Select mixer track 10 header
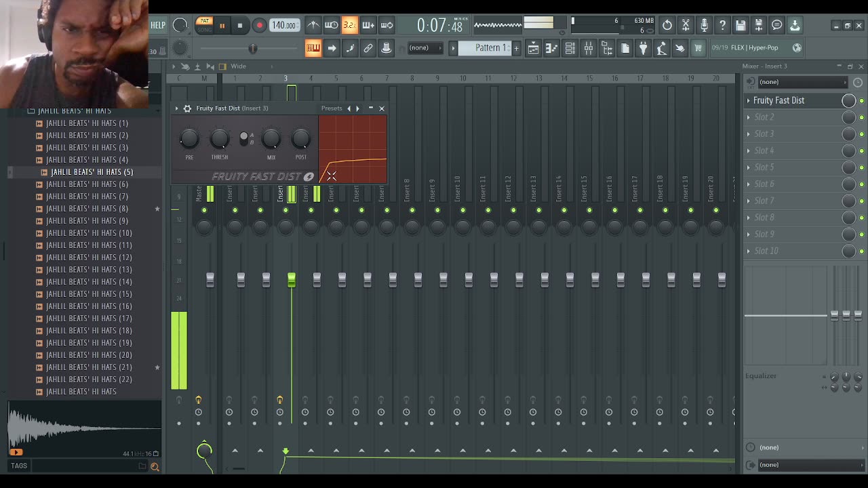Viewport: 868px width, 488px height. click(x=462, y=79)
